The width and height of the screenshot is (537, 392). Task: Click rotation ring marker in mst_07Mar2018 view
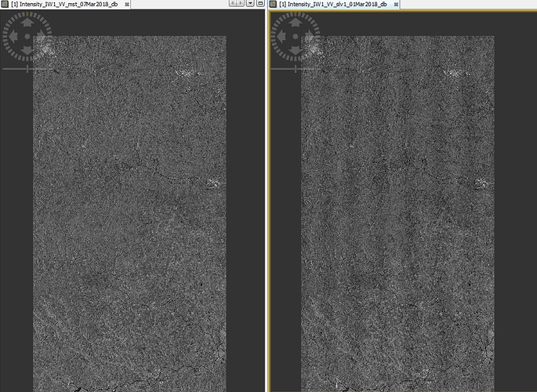pyautogui.click(x=27, y=13)
